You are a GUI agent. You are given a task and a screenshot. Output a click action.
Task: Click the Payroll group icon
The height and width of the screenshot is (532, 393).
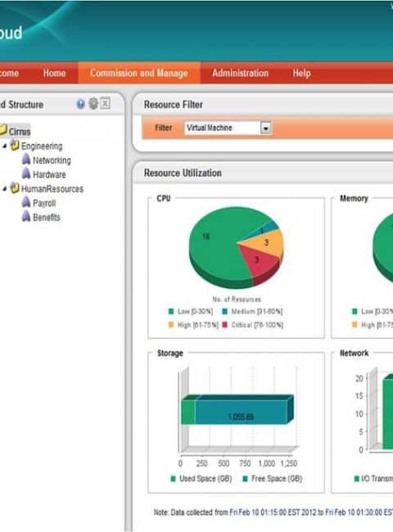tap(26, 202)
